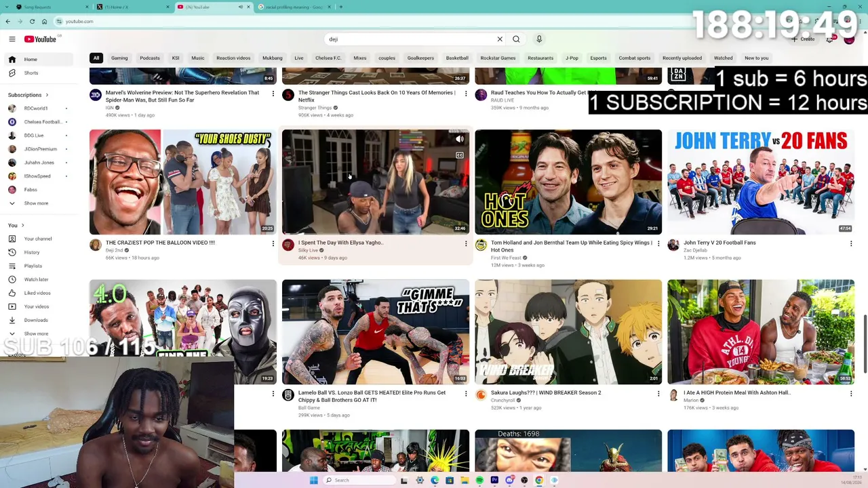This screenshot has width=868, height=488.
Task: Open a new browser tab
Action: (340, 7)
